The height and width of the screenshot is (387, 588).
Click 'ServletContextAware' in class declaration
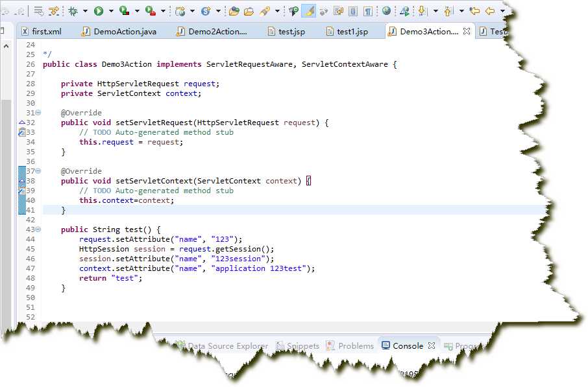tap(345, 64)
